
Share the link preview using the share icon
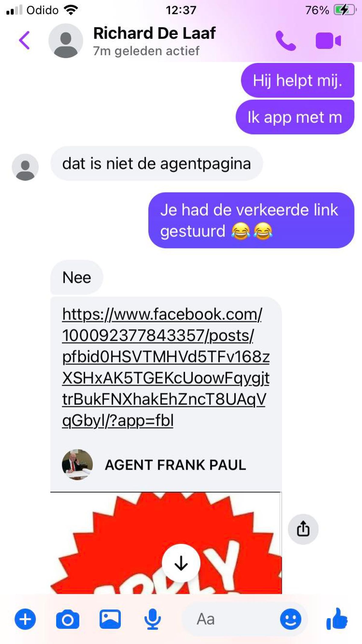303,529
